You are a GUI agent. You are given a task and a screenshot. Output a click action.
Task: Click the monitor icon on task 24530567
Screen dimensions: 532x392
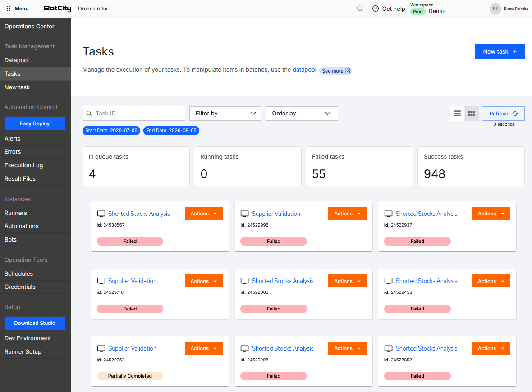tap(101, 214)
